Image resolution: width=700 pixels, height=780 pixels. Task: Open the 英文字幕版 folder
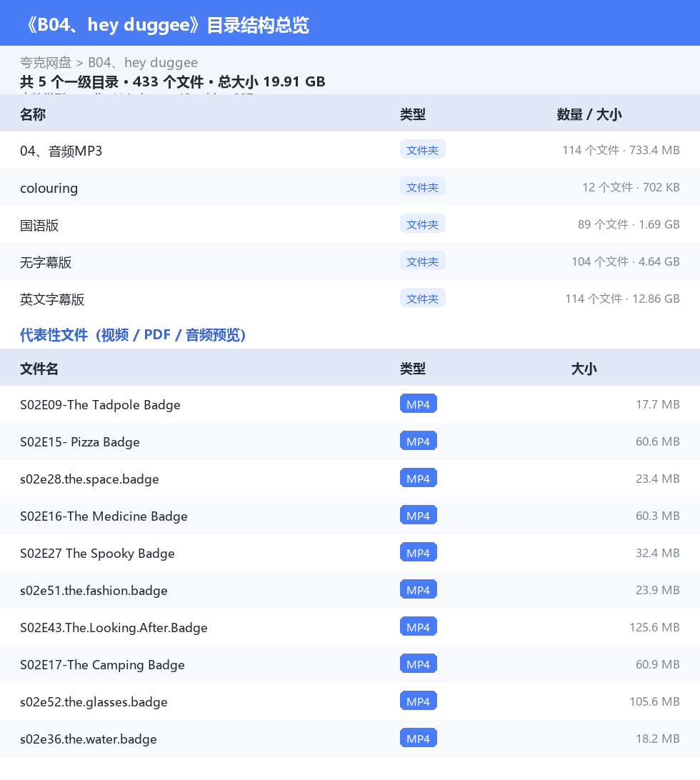coord(52,299)
